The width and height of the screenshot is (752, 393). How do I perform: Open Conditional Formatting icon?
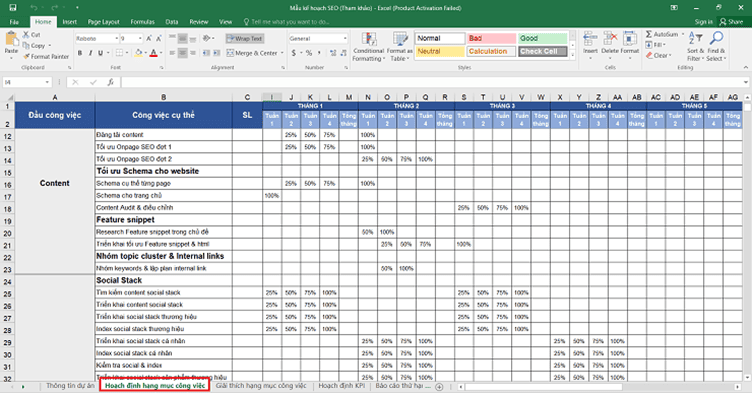coord(369,40)
